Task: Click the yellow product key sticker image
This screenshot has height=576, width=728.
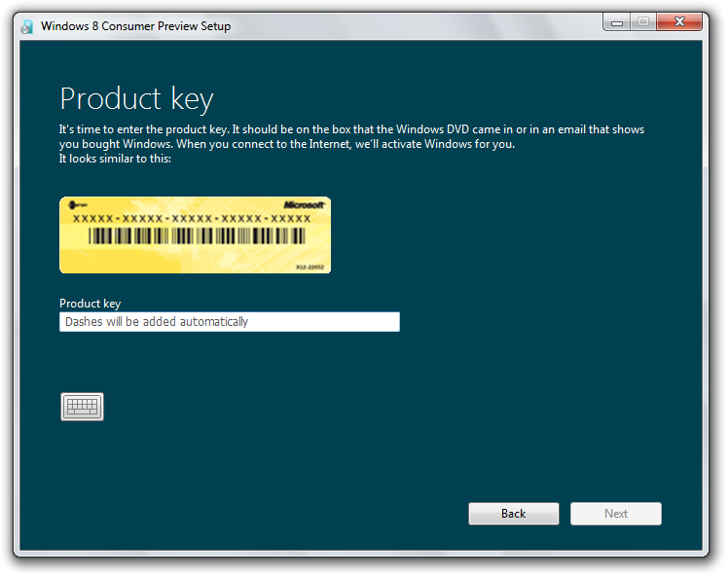Action: pos(195,234)
